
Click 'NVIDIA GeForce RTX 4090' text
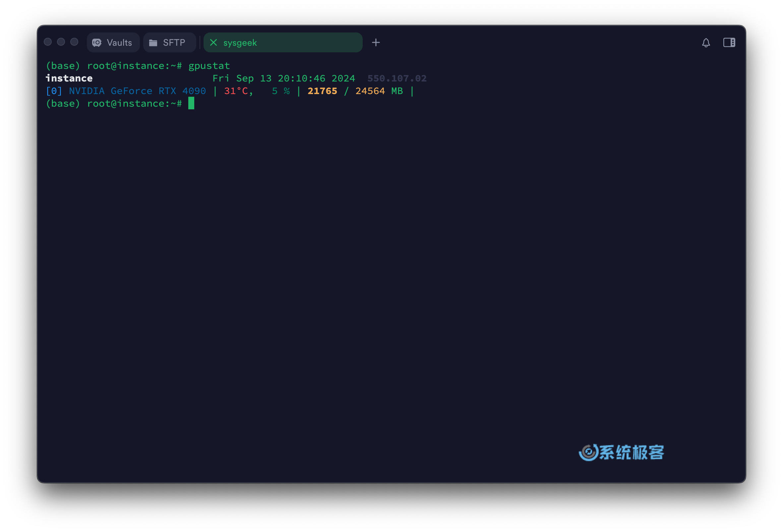137,91
